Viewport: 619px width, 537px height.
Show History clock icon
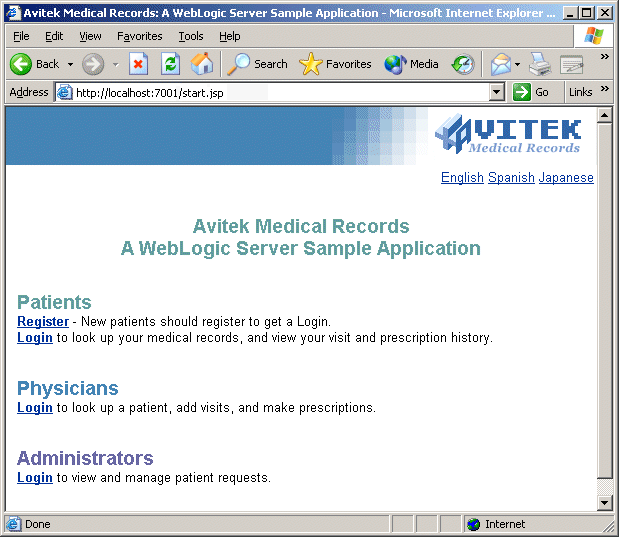(463, 64)
